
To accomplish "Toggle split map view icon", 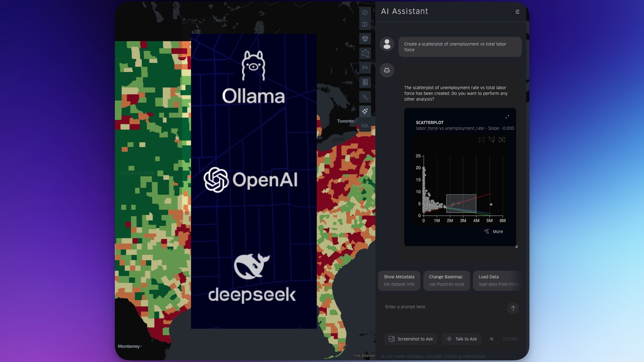I will coord(365,24).
